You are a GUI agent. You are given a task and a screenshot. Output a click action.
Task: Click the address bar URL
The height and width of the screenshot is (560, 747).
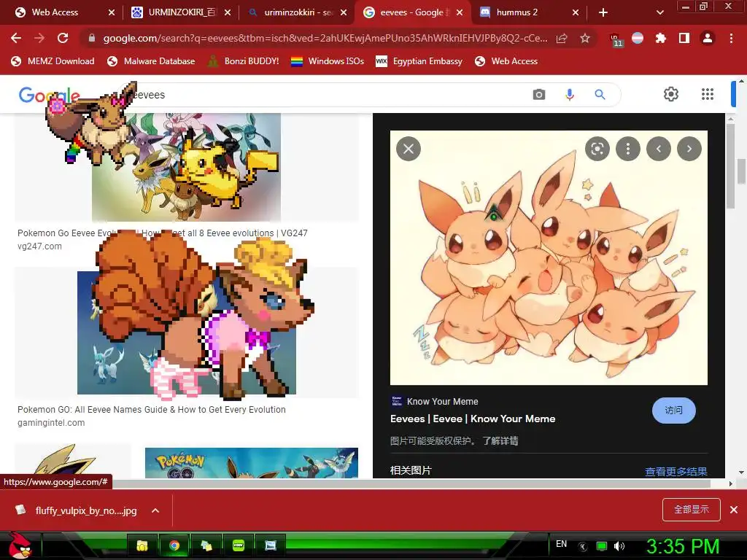click(325, 38)
